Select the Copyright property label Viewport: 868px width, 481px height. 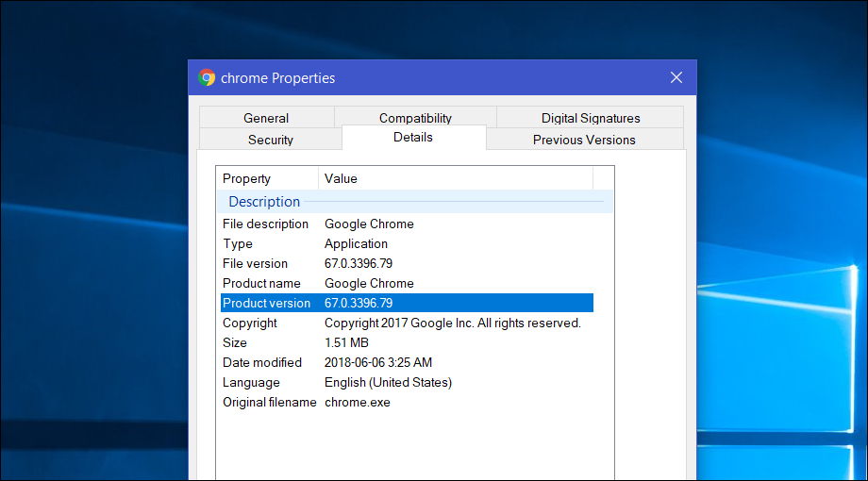coord(250,323)
